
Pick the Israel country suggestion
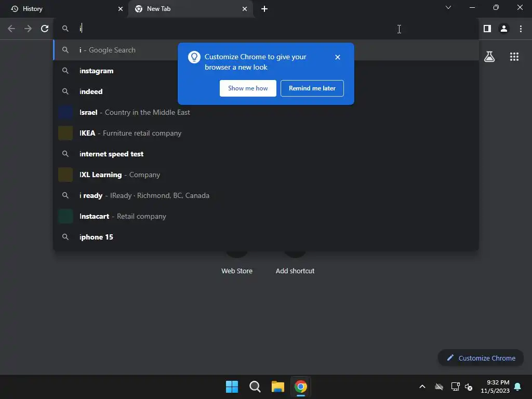[266, 112]
